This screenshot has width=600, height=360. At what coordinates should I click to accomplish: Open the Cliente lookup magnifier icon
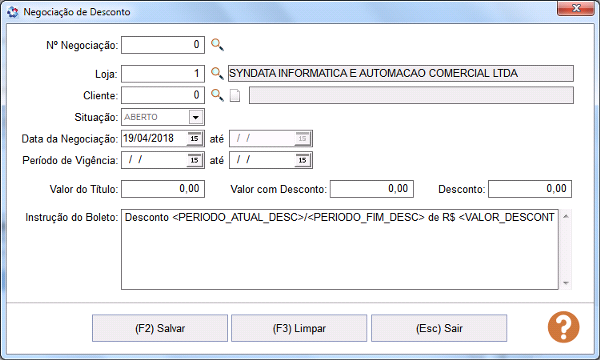click(x=217, y=95)
